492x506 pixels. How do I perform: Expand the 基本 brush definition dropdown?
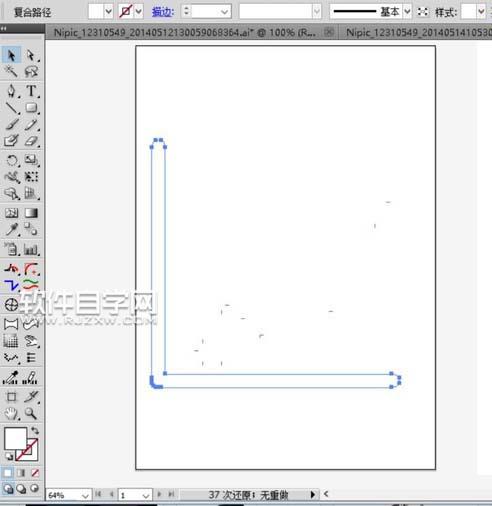407,12
